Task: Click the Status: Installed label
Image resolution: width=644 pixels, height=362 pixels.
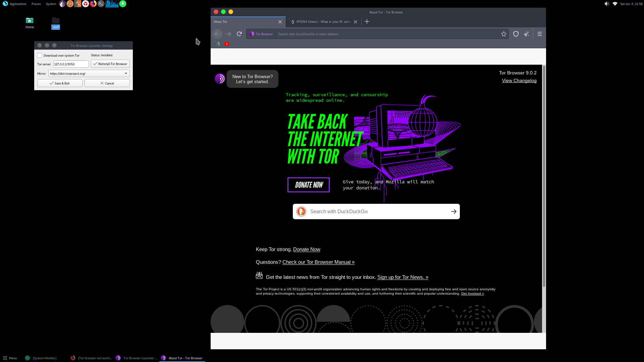Action: pyautogui.click(x=102, y=55)
